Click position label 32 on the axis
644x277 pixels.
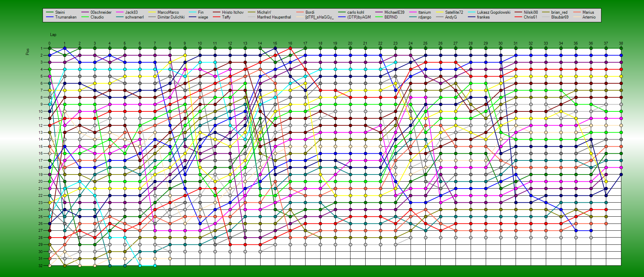(41, 265)
